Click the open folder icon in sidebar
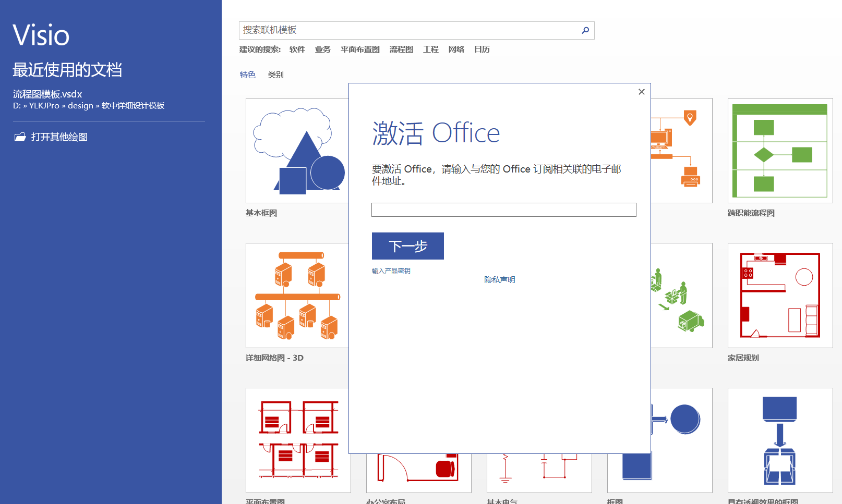Screen dimensions: 842x504 coord(20,137)
